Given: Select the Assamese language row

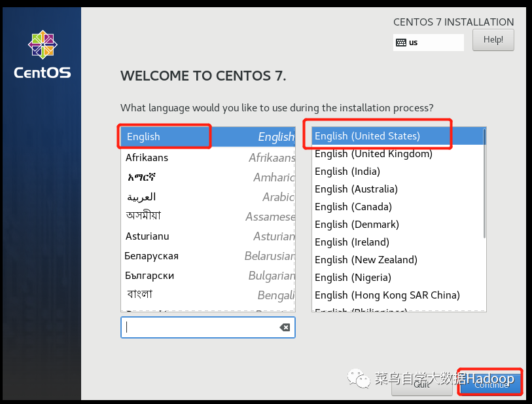Looking at the screenshot, I should [x=208, y=216].
